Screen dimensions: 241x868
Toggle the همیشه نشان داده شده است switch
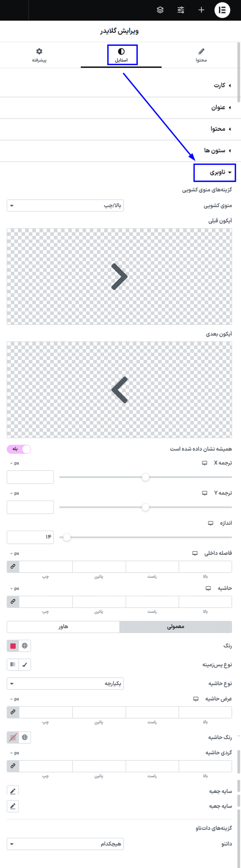pyautogui.click(x=19, y=449)
